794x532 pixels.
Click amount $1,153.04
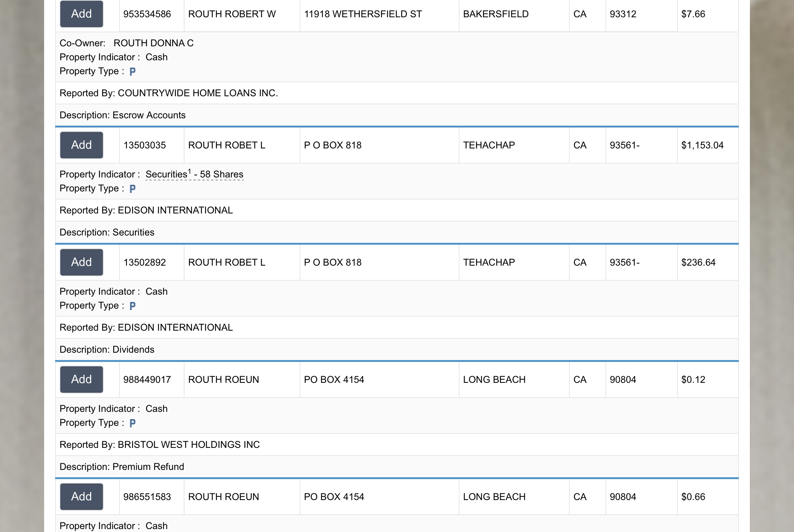point(702,145)
